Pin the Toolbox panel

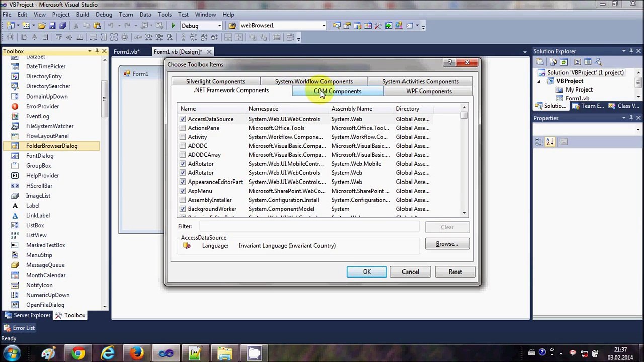(97, 51)
